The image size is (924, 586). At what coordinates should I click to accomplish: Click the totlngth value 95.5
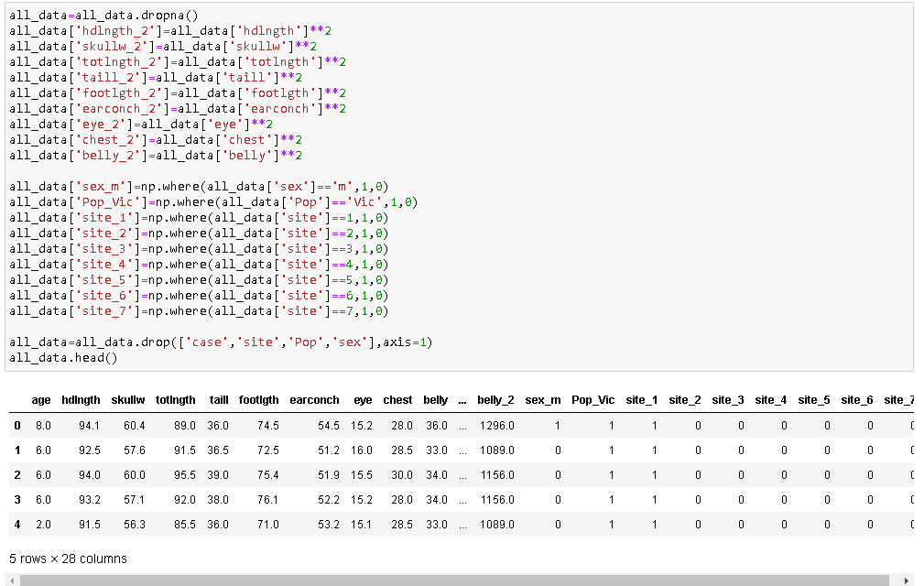point(185,474)
